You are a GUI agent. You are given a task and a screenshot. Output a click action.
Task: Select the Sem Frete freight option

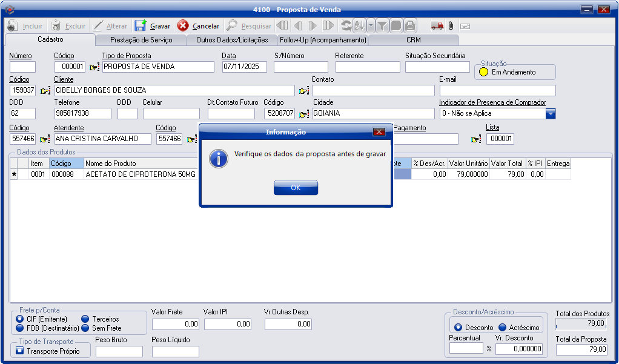click(85, 328)
